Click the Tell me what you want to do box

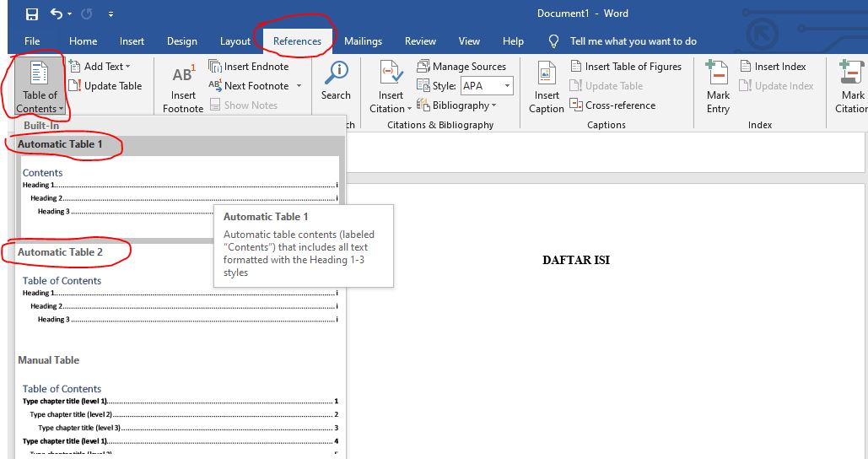click(633, 41)
